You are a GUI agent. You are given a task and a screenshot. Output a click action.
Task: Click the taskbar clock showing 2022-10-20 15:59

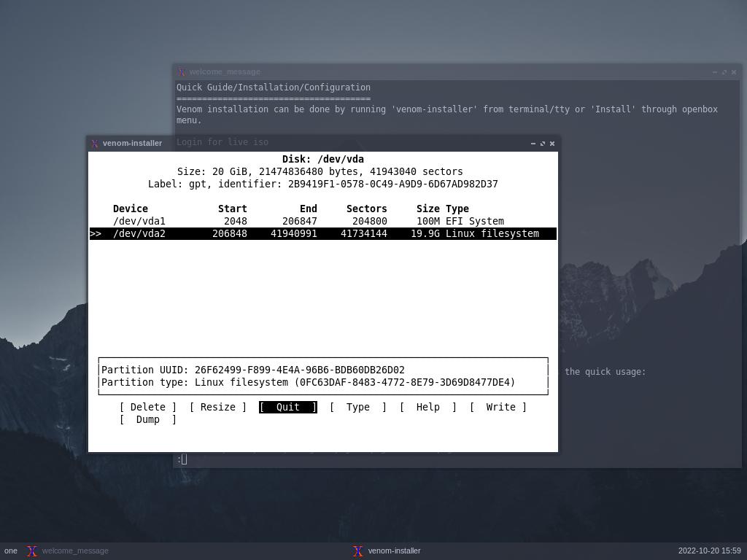[x=709, y=551]
